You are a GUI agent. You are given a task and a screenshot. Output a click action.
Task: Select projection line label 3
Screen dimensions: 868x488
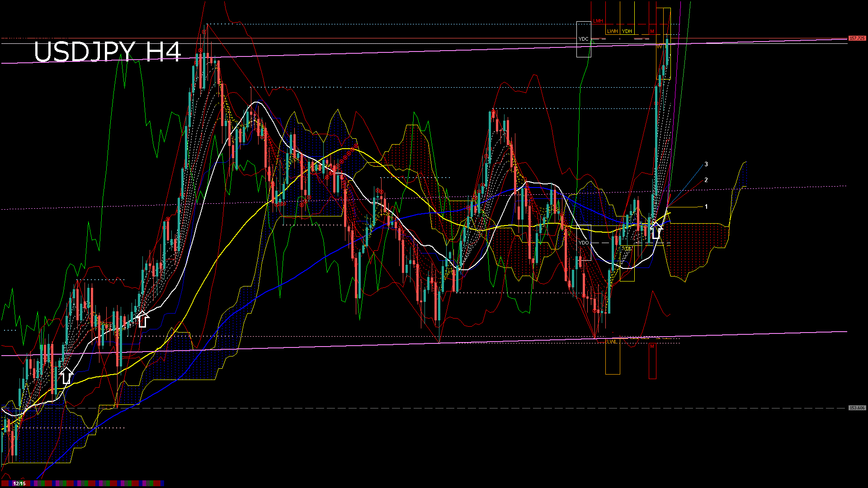click(706, 164)
